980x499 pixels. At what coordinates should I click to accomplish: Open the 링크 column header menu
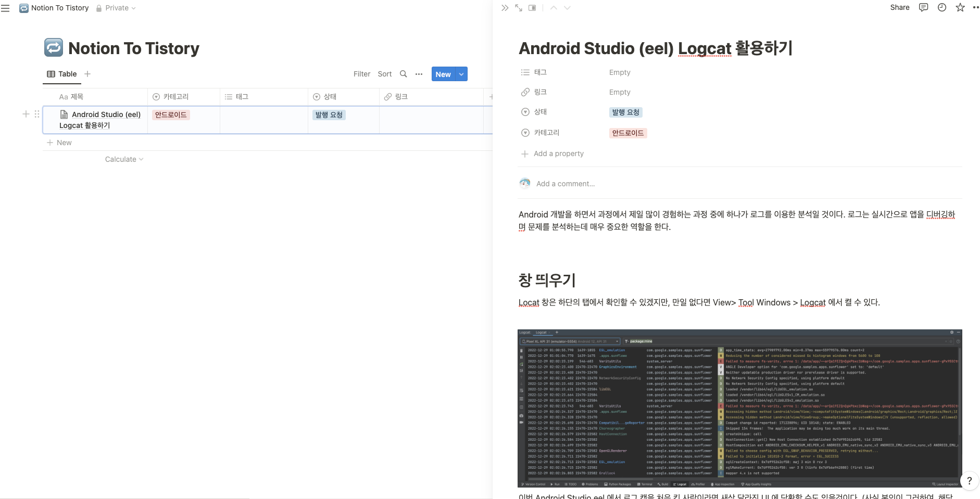pyautogui.click(x=431, y=97)
